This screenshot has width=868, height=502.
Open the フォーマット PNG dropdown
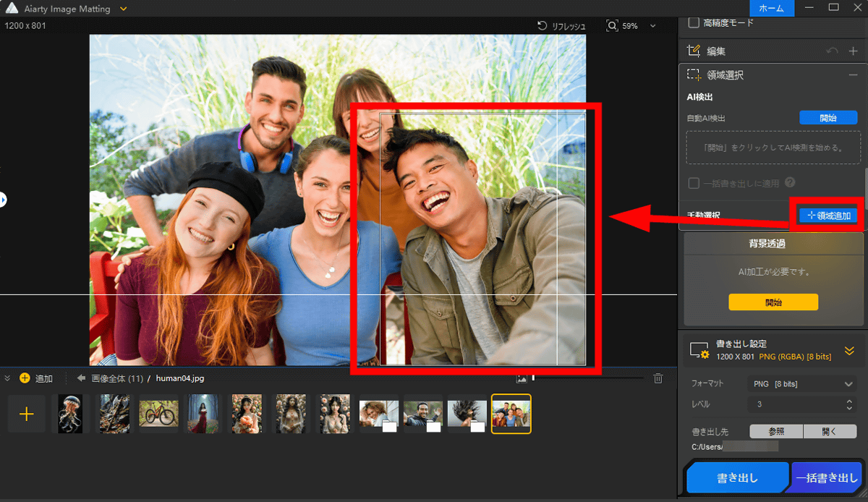(x=801, y=384)
